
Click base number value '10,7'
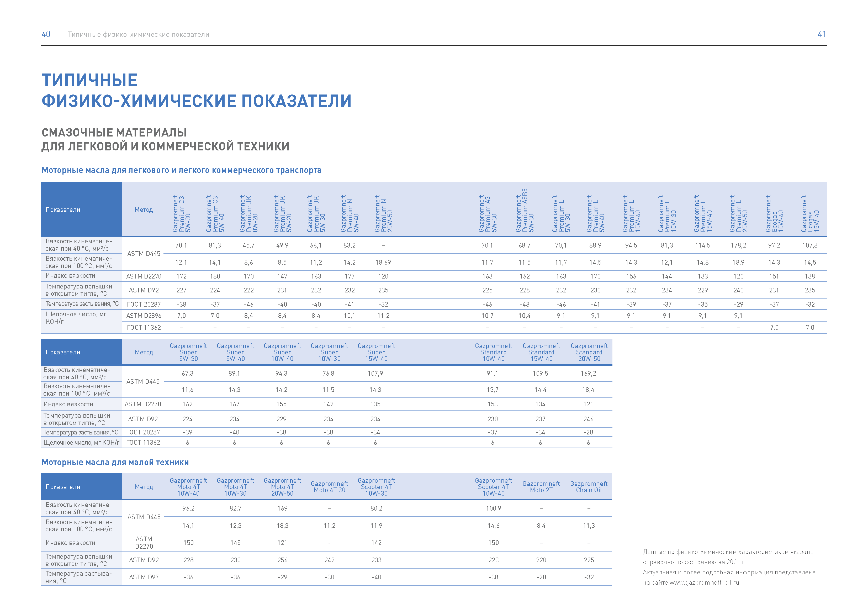tap(487, 316)
